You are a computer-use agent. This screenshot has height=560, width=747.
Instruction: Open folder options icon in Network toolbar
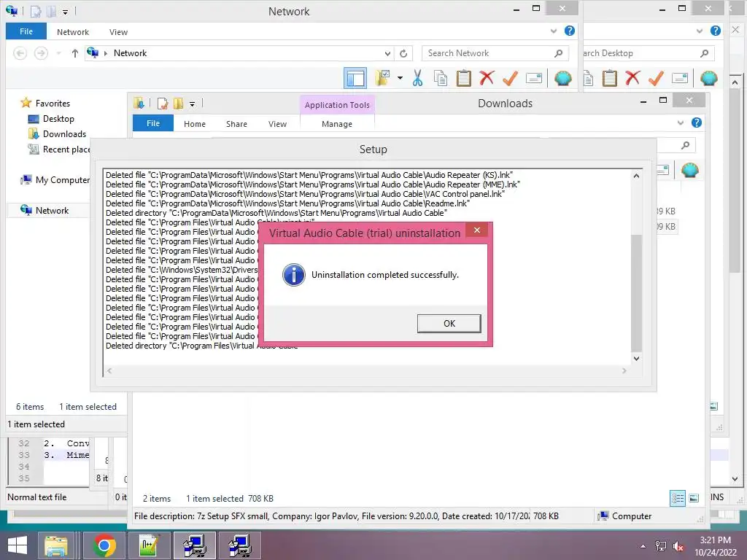(x=382, y=78)
